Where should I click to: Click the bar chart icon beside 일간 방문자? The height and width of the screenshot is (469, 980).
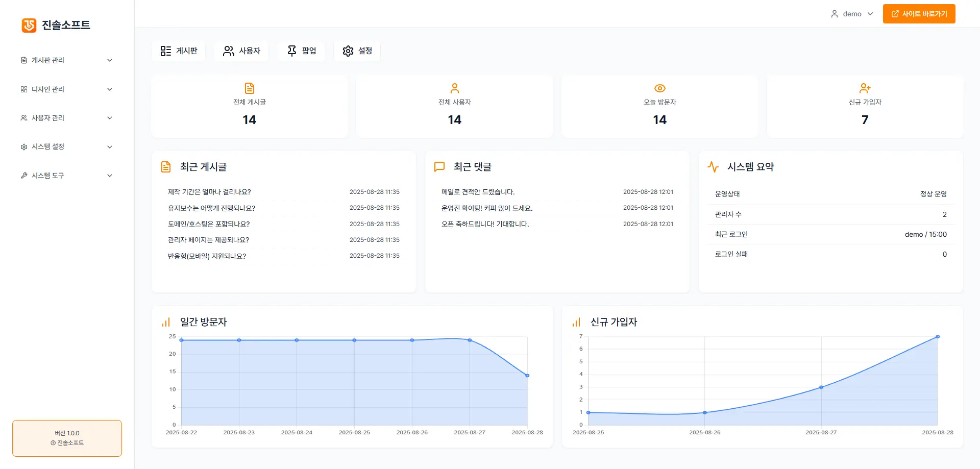coord(165,322)
